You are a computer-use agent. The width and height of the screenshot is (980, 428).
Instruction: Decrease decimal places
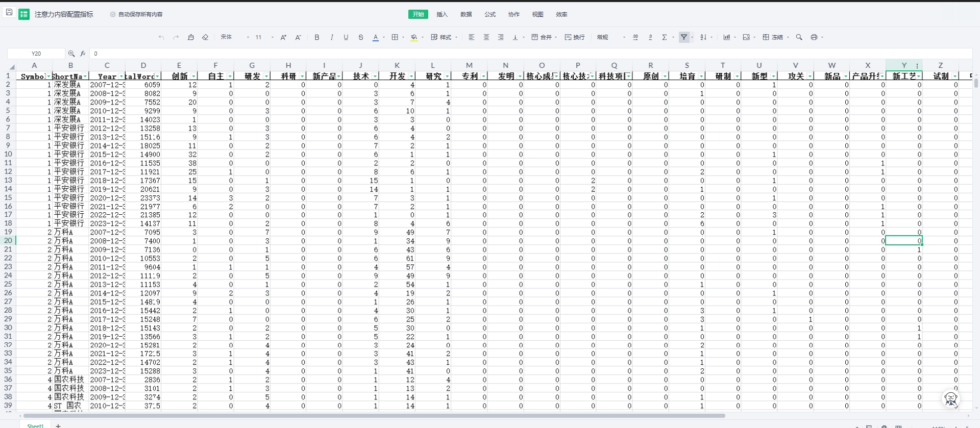(650, 37)
